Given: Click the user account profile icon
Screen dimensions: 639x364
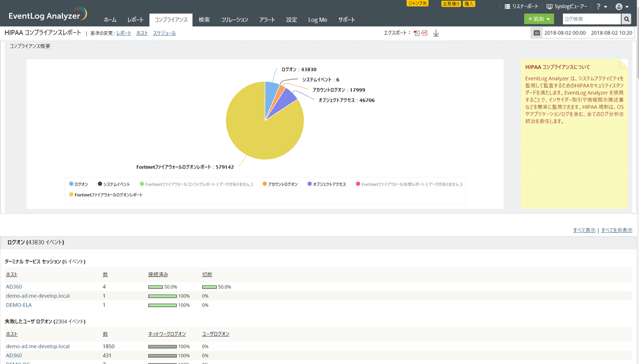Looking at the screenshot, I should (619, 6).
